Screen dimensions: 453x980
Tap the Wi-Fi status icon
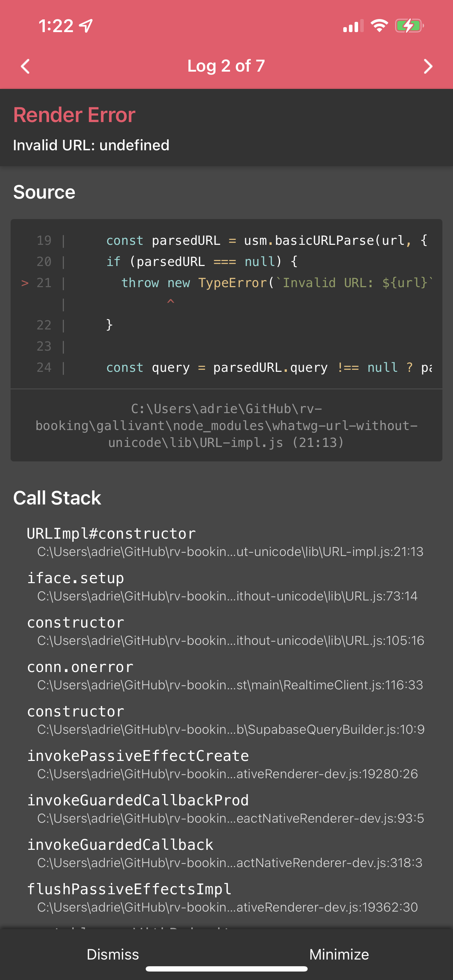point(379,26)
